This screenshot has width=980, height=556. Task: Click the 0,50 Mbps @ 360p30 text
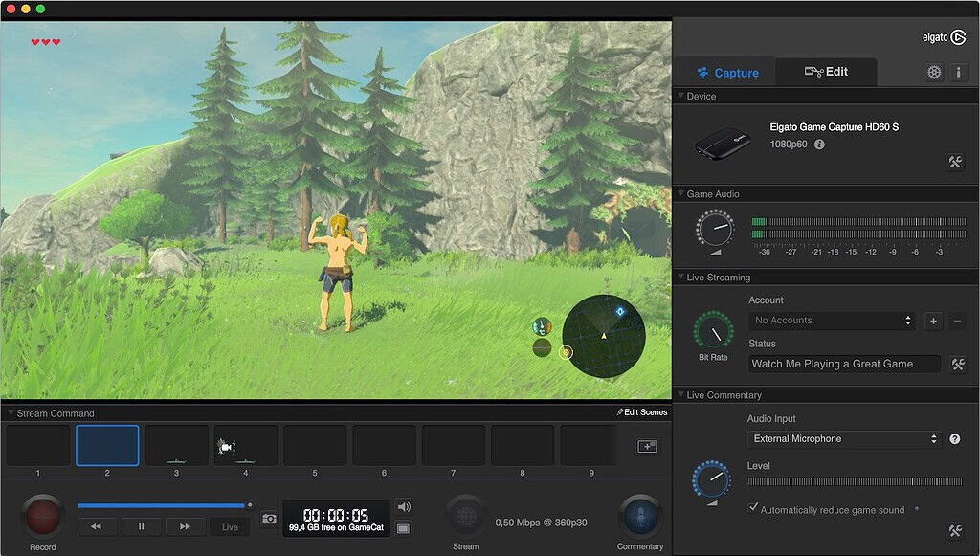(542, 523)
